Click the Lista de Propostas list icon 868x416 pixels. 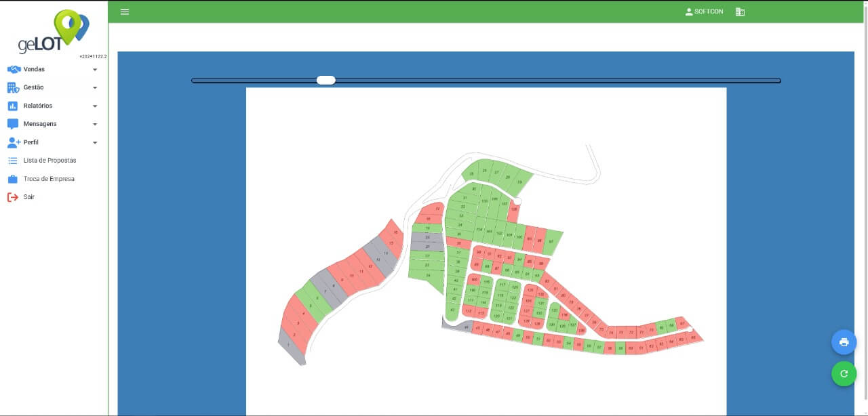click(12, 160)
